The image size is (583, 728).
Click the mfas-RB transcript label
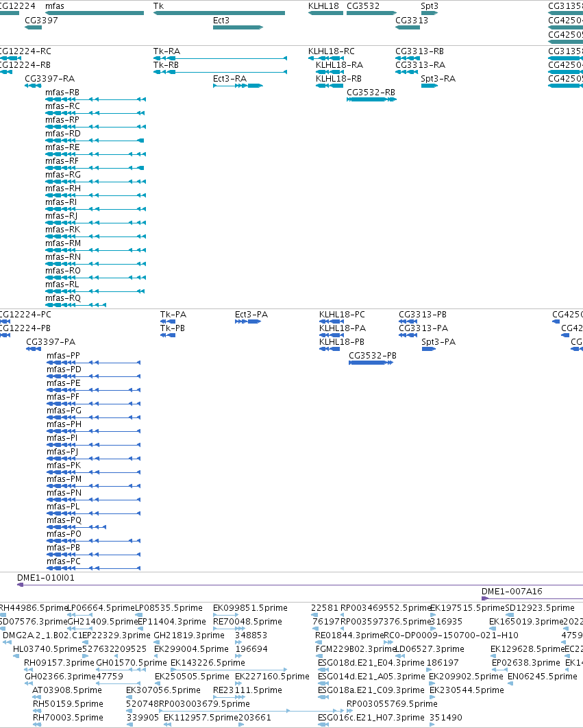point(62,93)
